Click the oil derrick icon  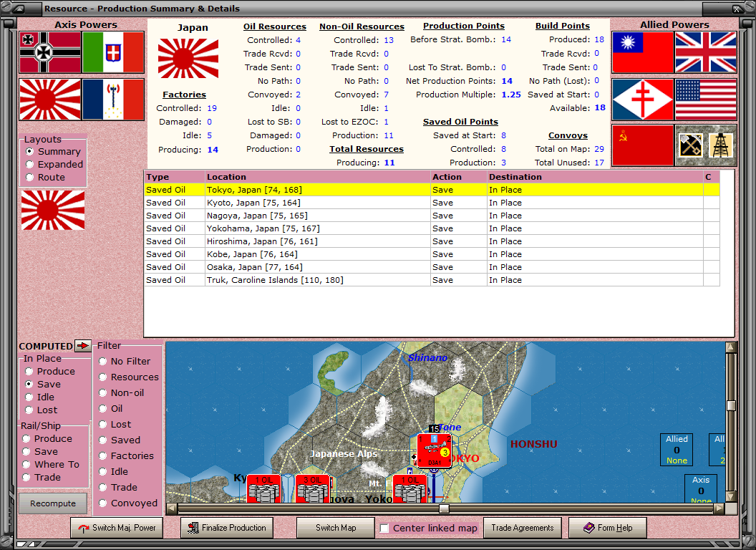[x=721, y=145]
